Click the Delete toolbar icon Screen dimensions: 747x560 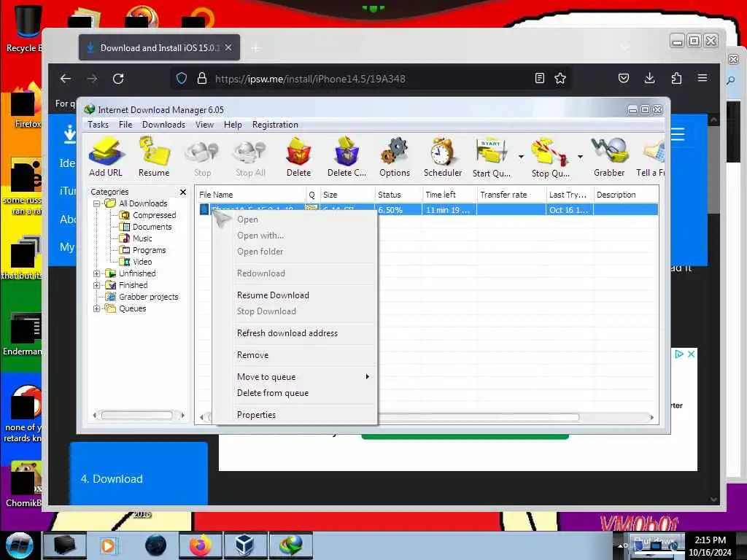pos(298,157)
